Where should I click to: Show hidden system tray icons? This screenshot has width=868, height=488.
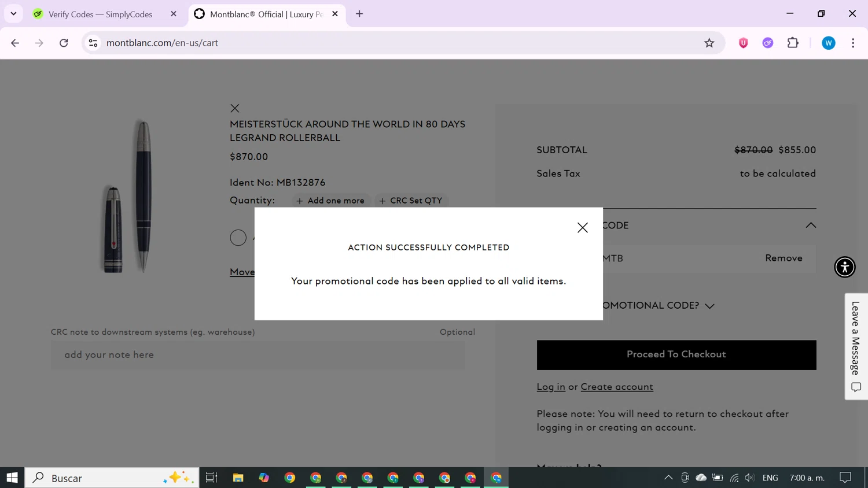[x=668, y=478]
